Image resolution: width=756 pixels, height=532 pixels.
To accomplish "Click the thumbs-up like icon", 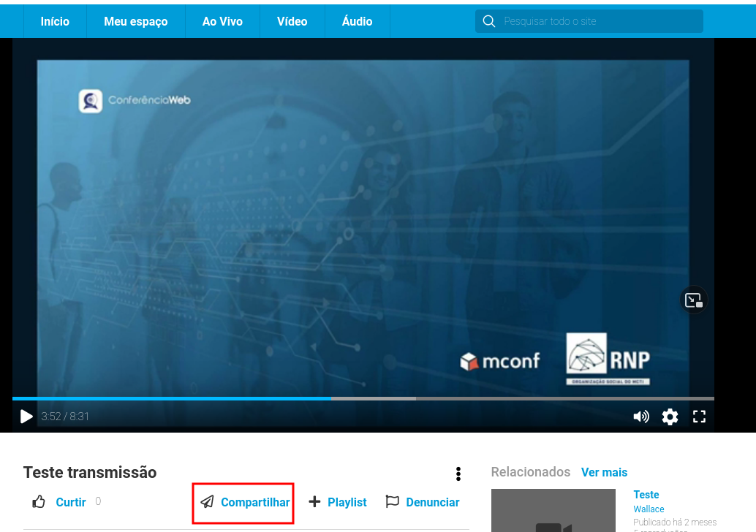I will point(39,501).
